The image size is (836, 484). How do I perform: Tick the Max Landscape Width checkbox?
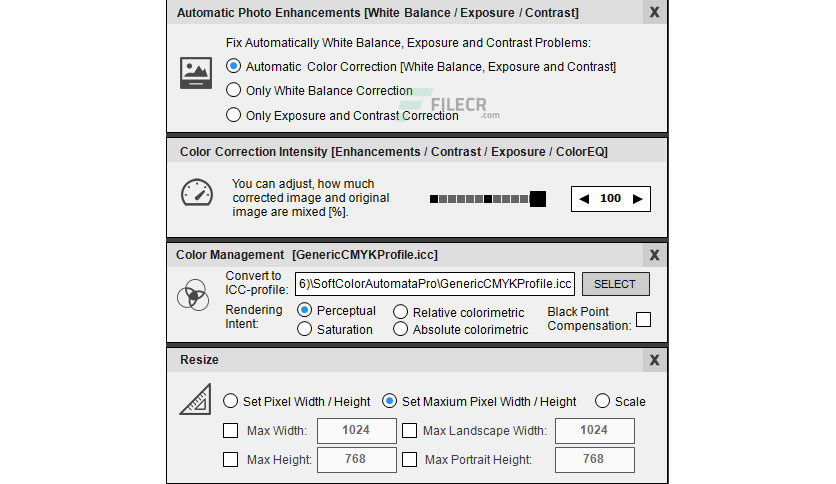click(409, 430)
